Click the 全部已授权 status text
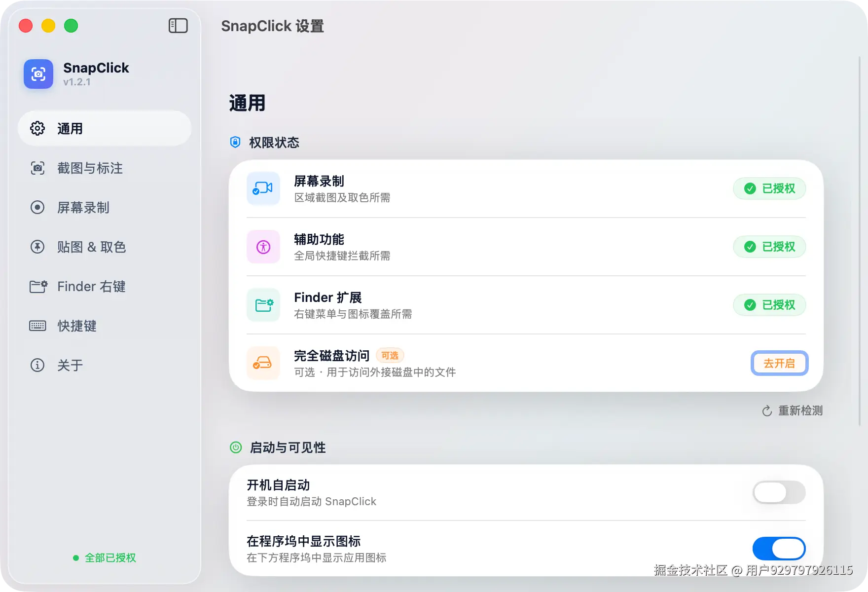Viewport: 868px width, 592px height. 110,557
